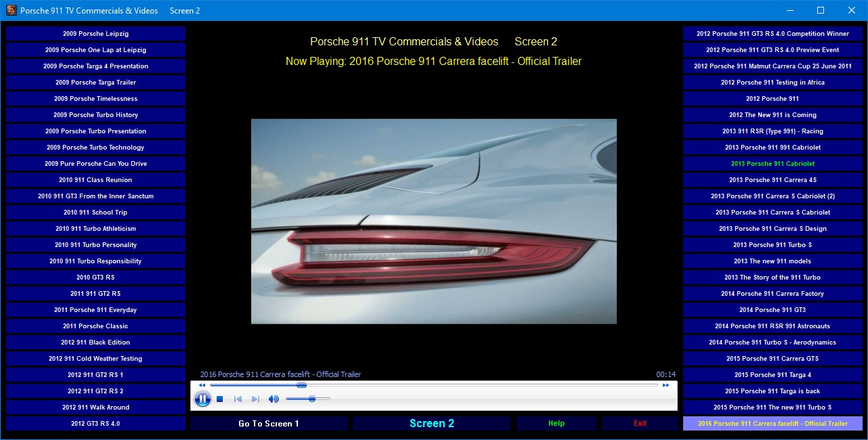
Task: Mute the player volume
Action: click(274, 399)
